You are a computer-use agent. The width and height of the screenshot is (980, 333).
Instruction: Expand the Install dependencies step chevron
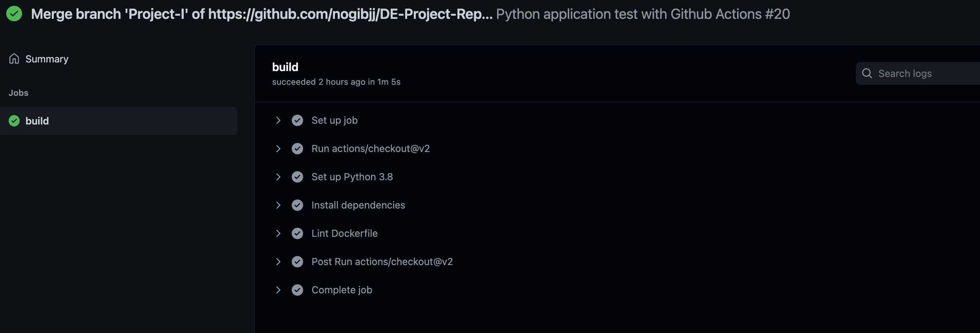tap(278, 205)
